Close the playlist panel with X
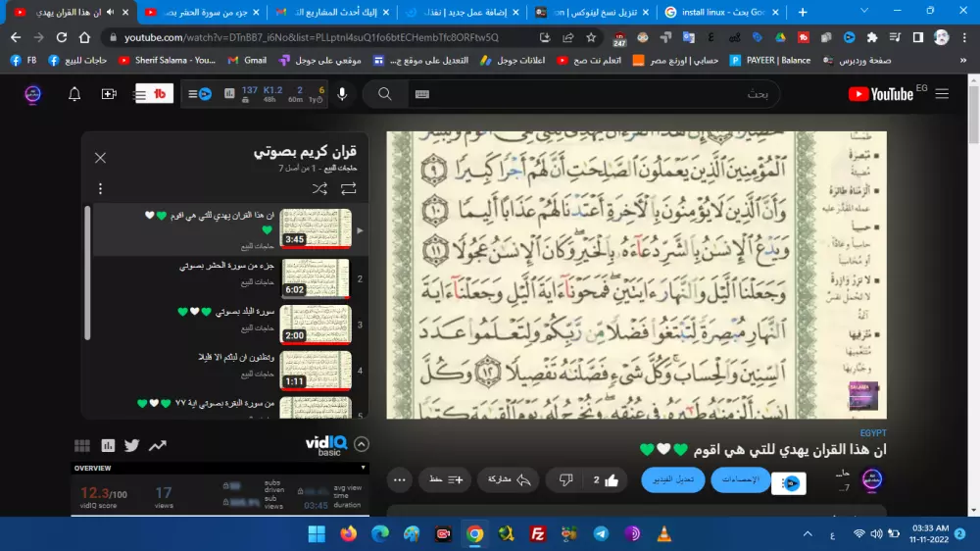The height and width of the screenshot is (551, 980). click(100, 158)
